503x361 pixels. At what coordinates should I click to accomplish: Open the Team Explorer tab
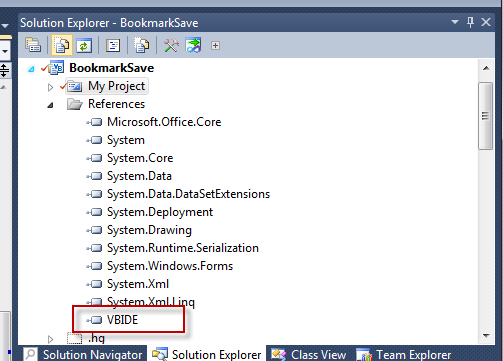tap(404, 354)
